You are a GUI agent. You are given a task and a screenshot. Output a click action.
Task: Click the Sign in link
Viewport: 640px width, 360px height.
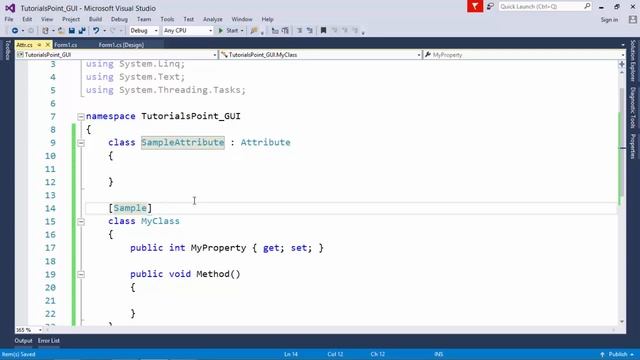[609, 20]
